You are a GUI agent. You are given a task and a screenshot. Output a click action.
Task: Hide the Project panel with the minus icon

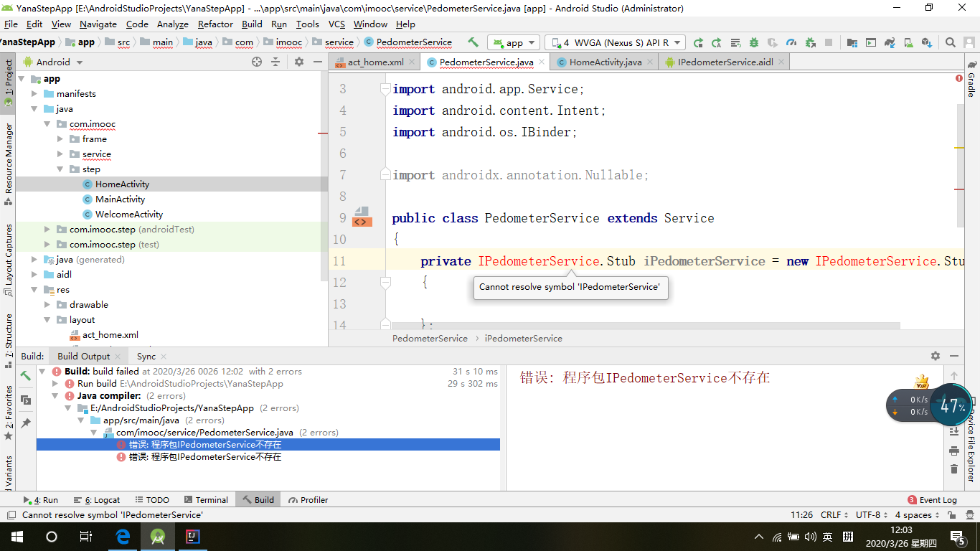pos(317,62)
